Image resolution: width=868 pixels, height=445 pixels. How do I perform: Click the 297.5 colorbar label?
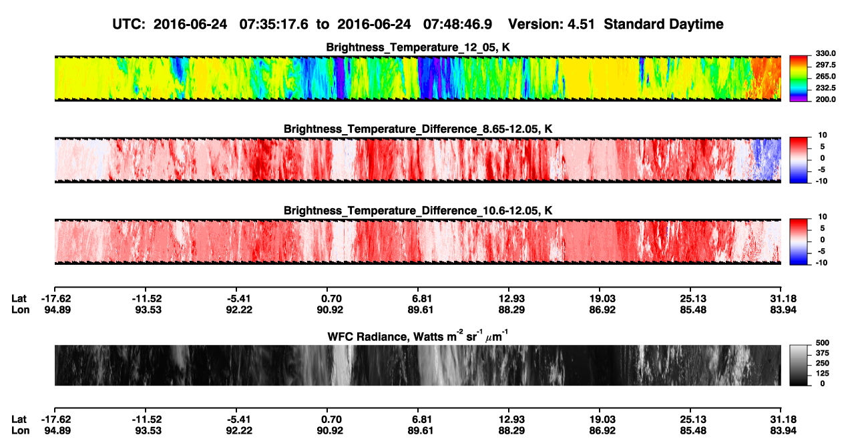(825, 65)
